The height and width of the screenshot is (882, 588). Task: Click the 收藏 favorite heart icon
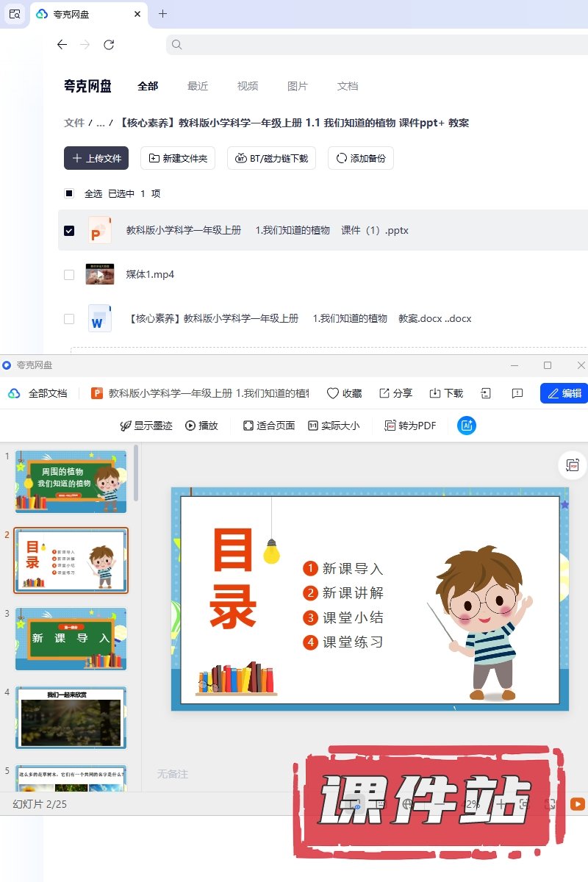click(333, 393)
